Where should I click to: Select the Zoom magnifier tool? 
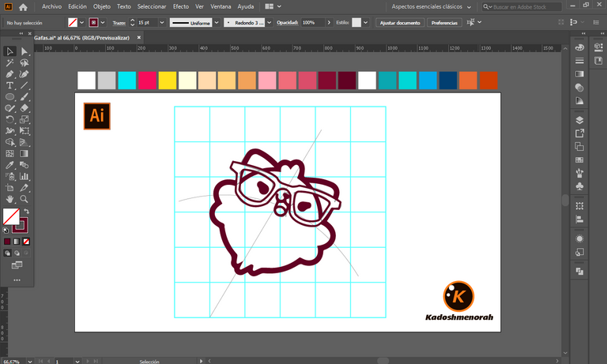point(24,199)
